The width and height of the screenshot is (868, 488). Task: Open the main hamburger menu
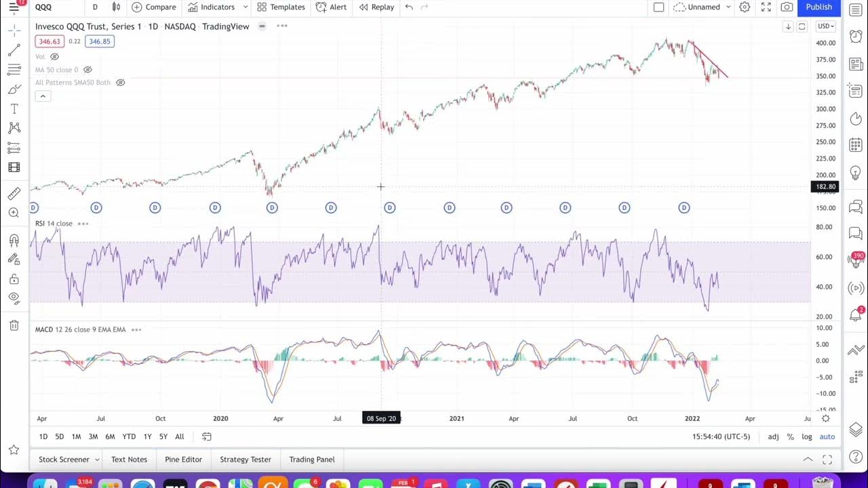point(14,7)
